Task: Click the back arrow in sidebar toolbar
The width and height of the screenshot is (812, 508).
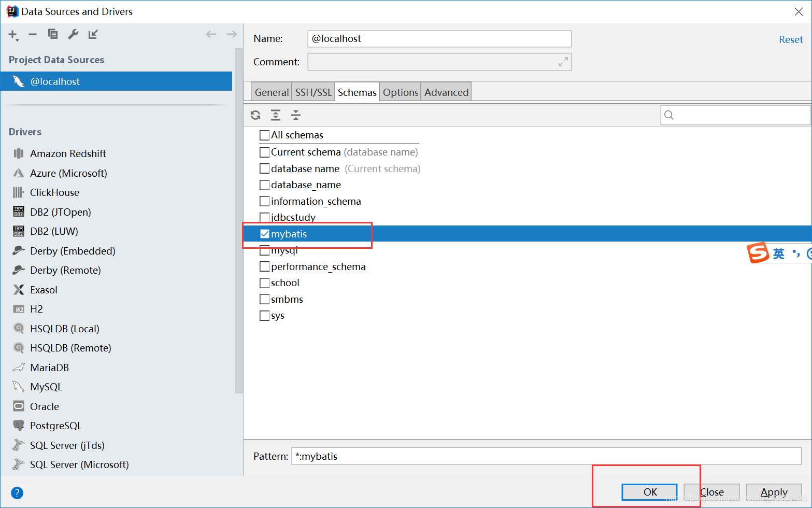Action: (211, 34)
